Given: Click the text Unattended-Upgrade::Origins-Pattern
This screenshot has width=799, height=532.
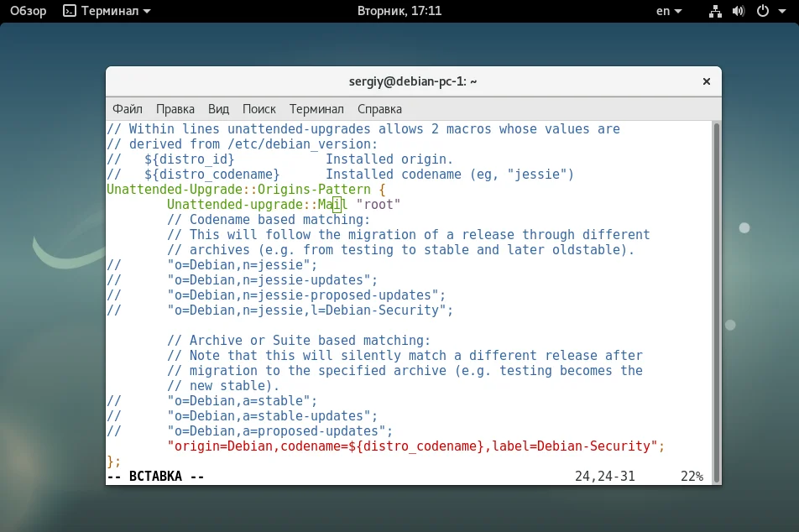Looking at the screenshot, I should click(x=238, y=190).
